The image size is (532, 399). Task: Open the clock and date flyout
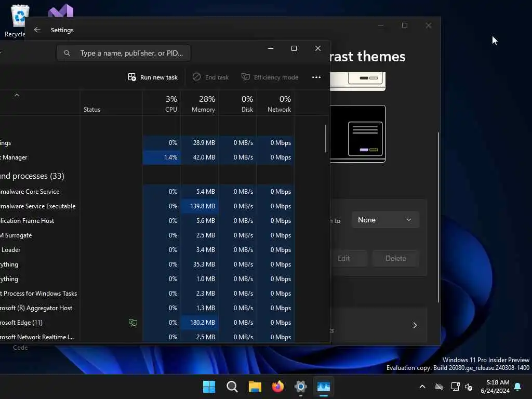(x=495, y=387)
